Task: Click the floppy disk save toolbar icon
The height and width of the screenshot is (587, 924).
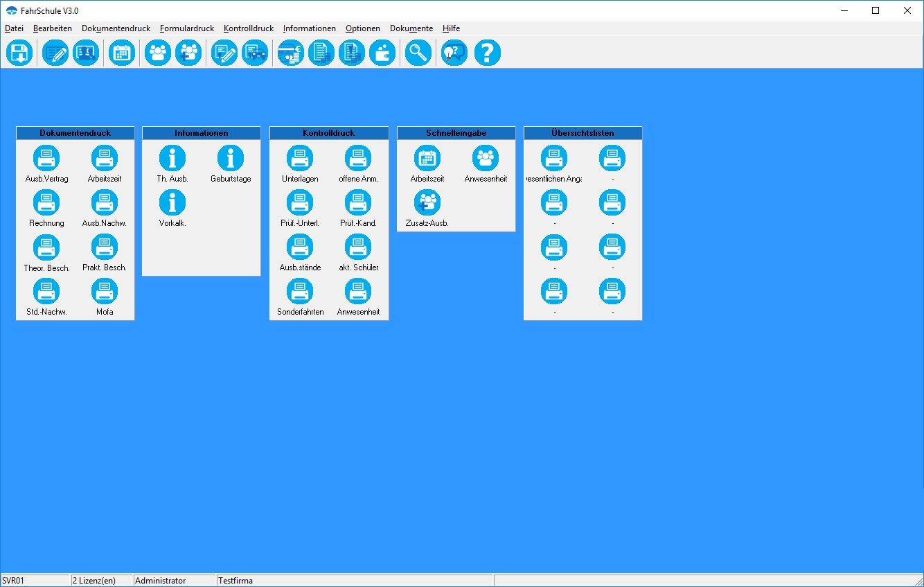Action: pos(19,53)
